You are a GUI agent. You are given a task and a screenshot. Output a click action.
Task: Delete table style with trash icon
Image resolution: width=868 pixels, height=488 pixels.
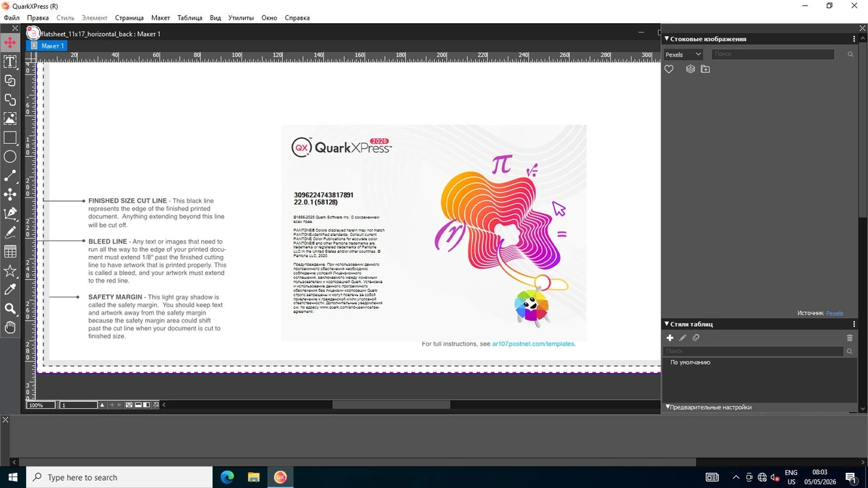(x=850, y=338)
